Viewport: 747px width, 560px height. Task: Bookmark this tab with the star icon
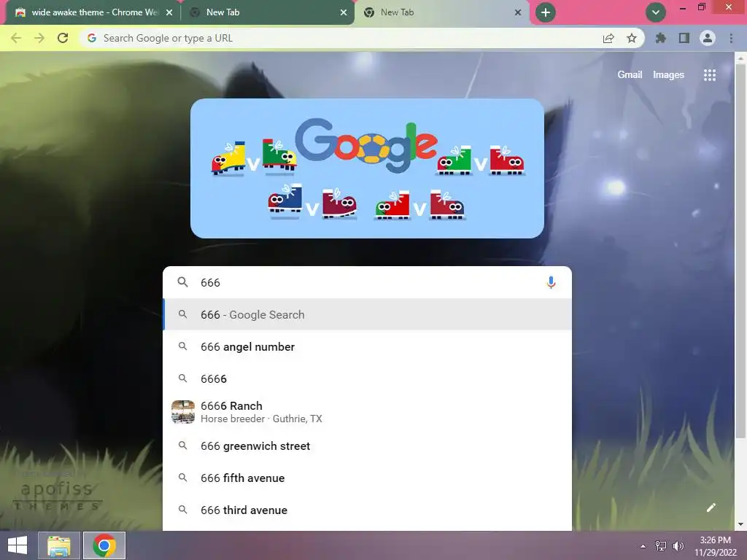click(x=632, y=38)
